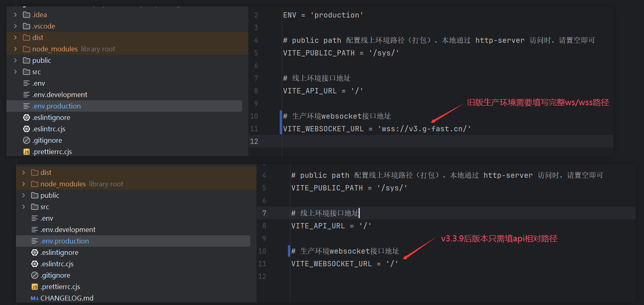
Task: Click the JS icon of .prettierrc.cjs in upper tree
Action: point(27,152)
